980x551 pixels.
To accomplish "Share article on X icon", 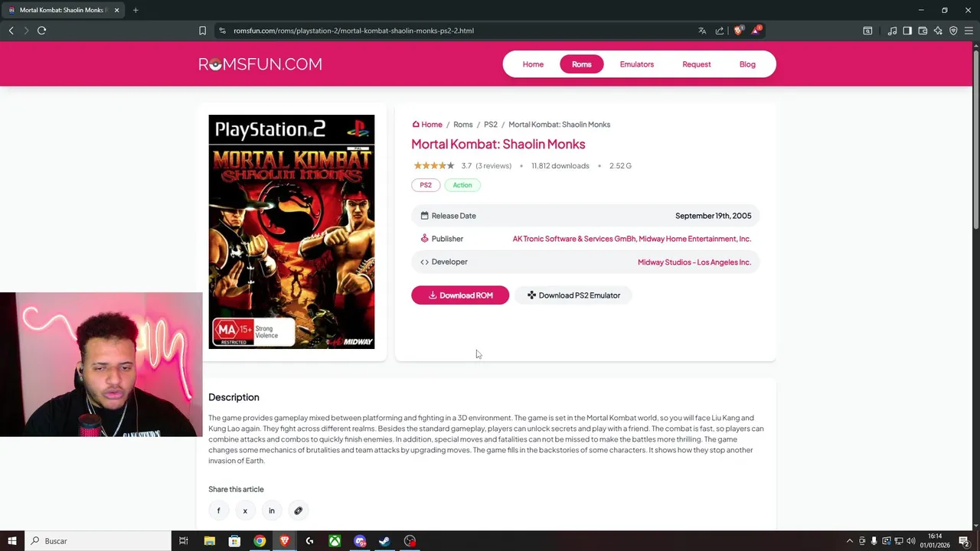I will point(245,510).
